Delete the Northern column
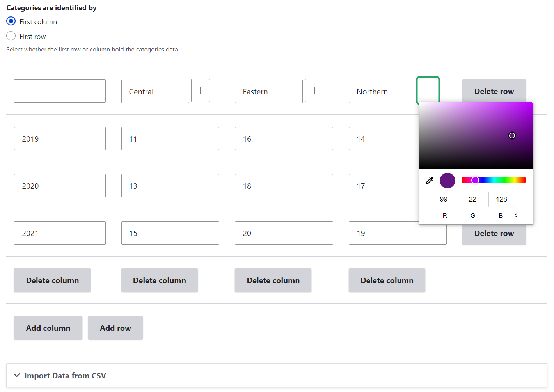This screenshot has height=392, width=554. [x=387, y=280]
